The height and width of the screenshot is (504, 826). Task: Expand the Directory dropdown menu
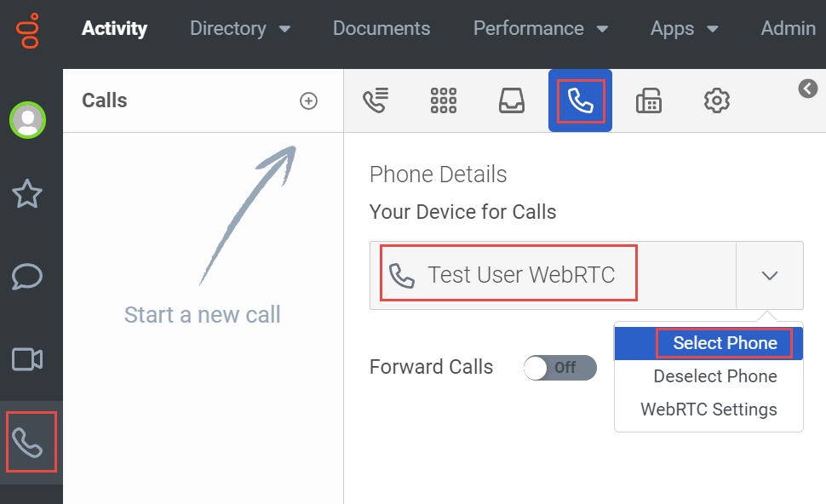click(x=240, y=28)
